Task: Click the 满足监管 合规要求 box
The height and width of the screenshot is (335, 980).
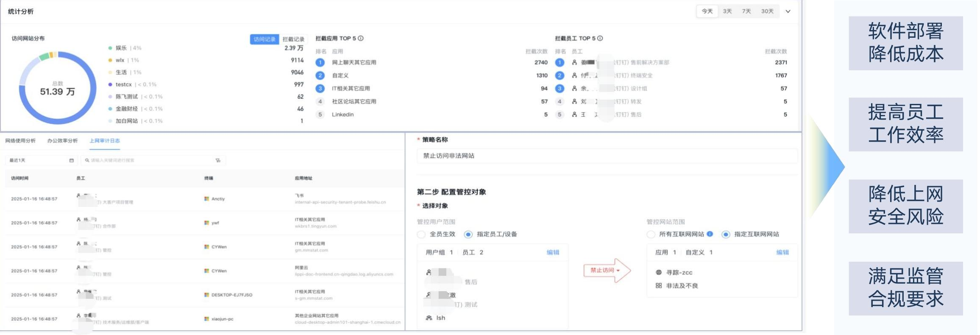Action: [x=906, y=288]
